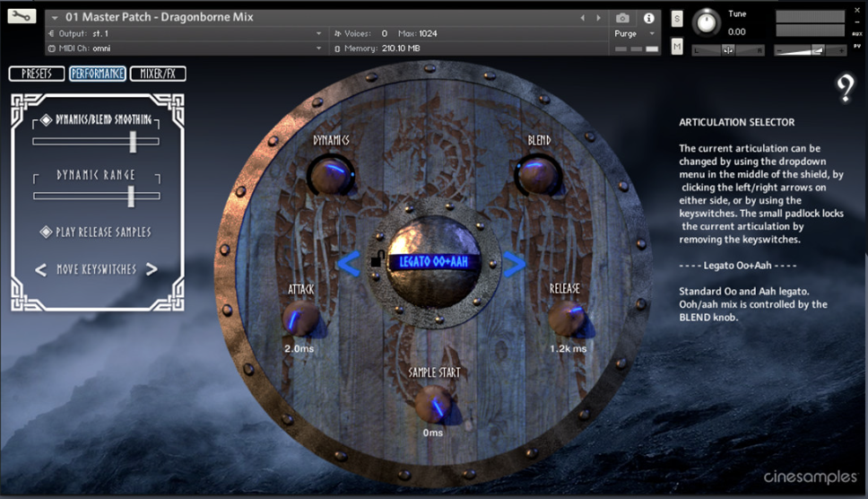Open the Output st. 1 dropdown
The width and height of the screenshot is (868, 499).
(186, 33)
